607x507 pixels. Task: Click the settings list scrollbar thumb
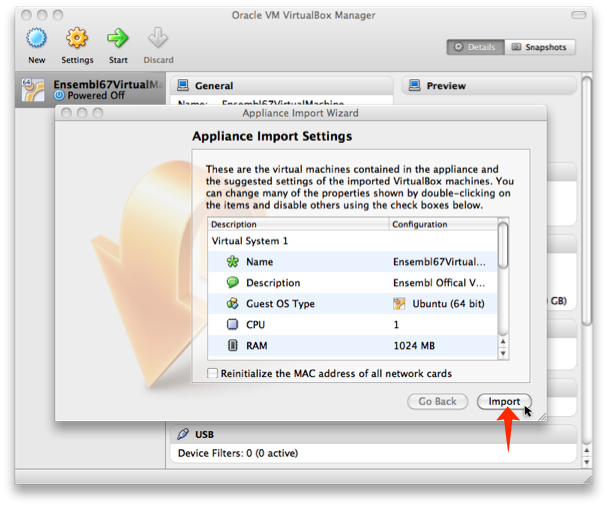click(x=503, y=245)
